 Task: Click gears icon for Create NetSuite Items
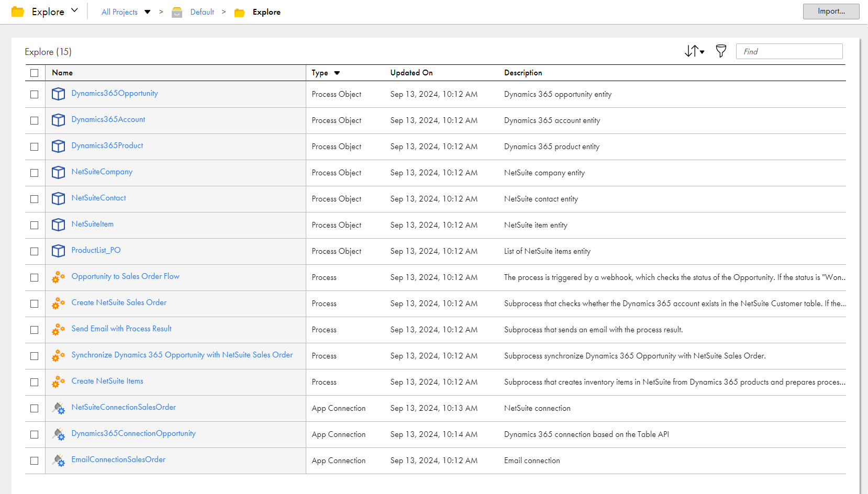click(x=58, y=382)
